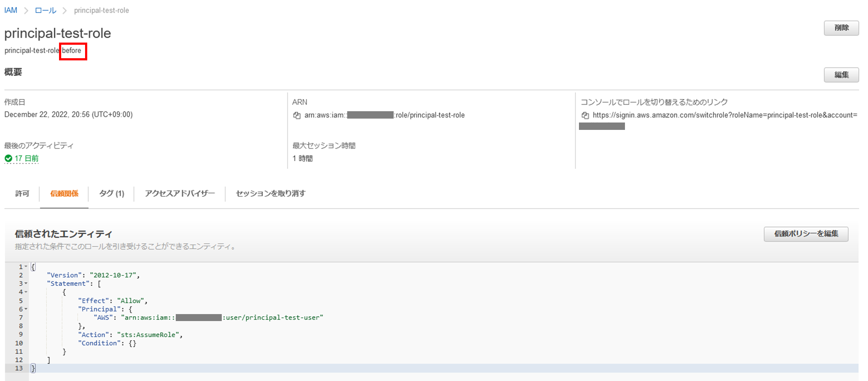Go to IAM breadcrumb link
The width and height of the screenshot is (868, 381).
(x=11, y=10)
